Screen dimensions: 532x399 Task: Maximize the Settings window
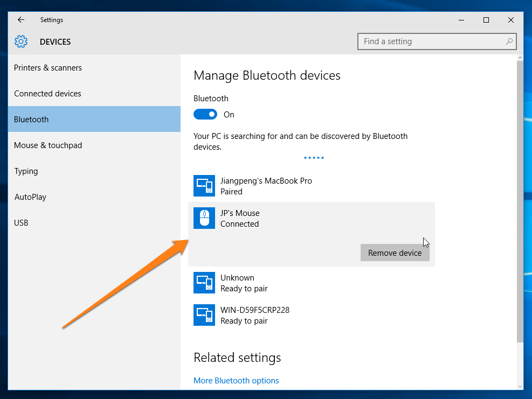point(486,20)
